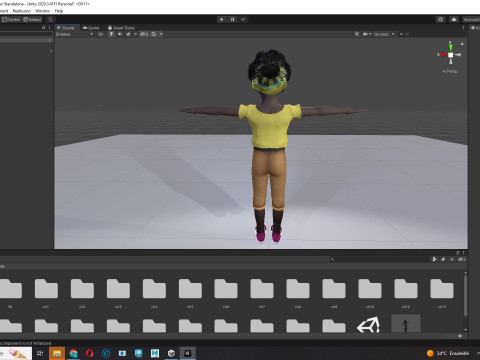The width and height of the screenshot is (480, 360).
Task: Open the Shaded draw mode dropdown
Action: (x=74, y=34)
